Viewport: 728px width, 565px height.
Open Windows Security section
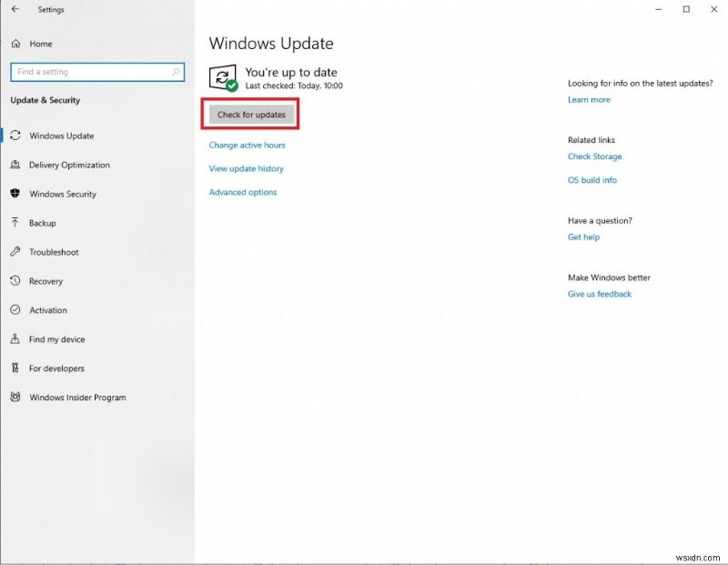click(x=66, y=194)
